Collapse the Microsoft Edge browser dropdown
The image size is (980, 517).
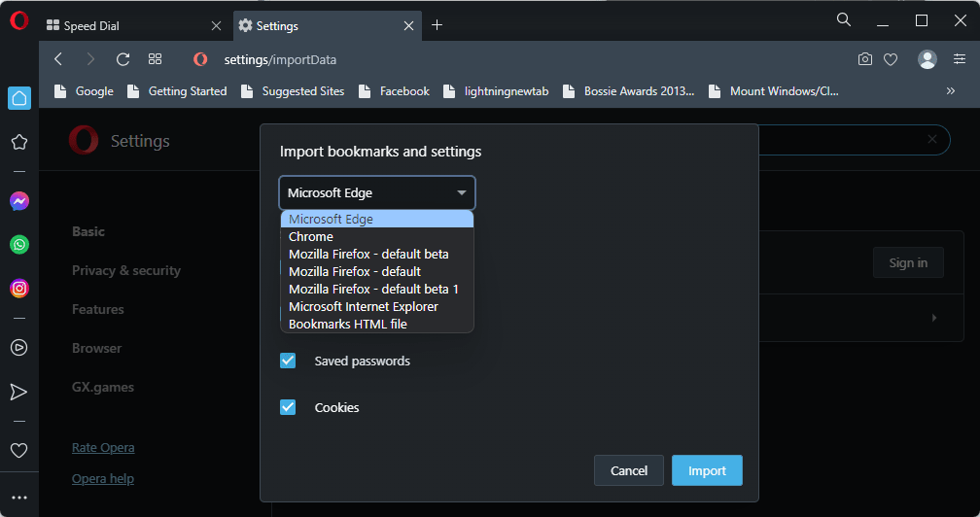[377, 193]
